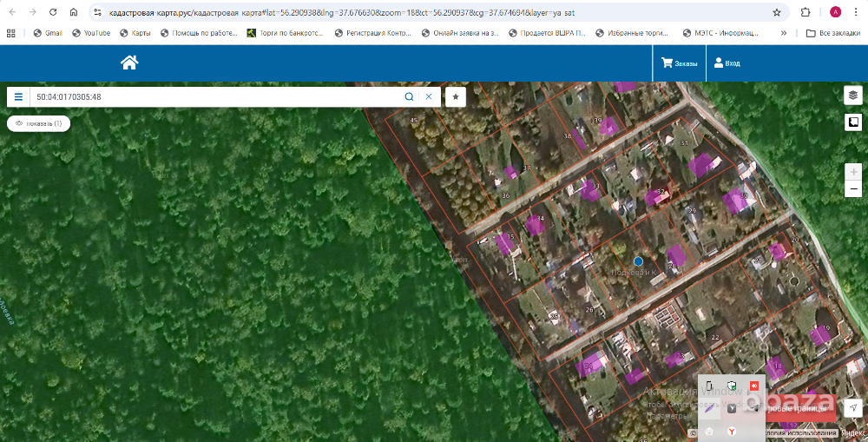Toggle the map legend panel icon
Viewport: 868px width, 442px height.
[x=853, y=122]
